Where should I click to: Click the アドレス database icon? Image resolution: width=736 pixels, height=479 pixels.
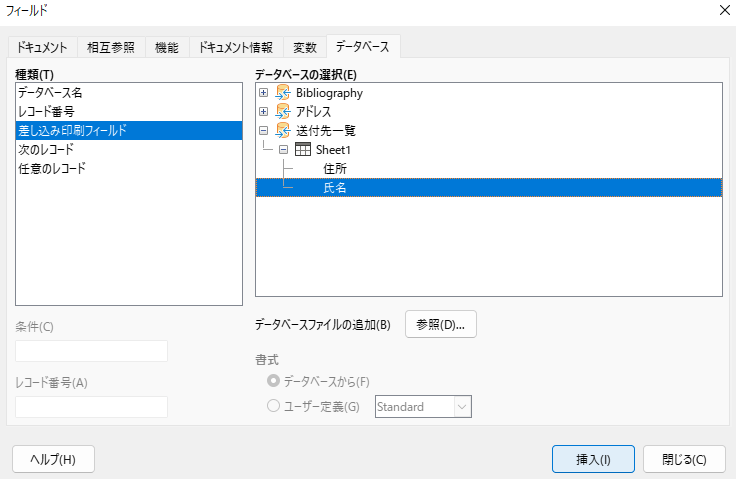(x=282, y=111)
